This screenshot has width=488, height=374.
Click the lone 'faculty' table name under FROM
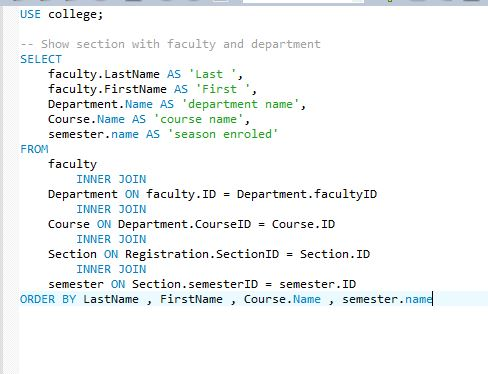[72, 164]
